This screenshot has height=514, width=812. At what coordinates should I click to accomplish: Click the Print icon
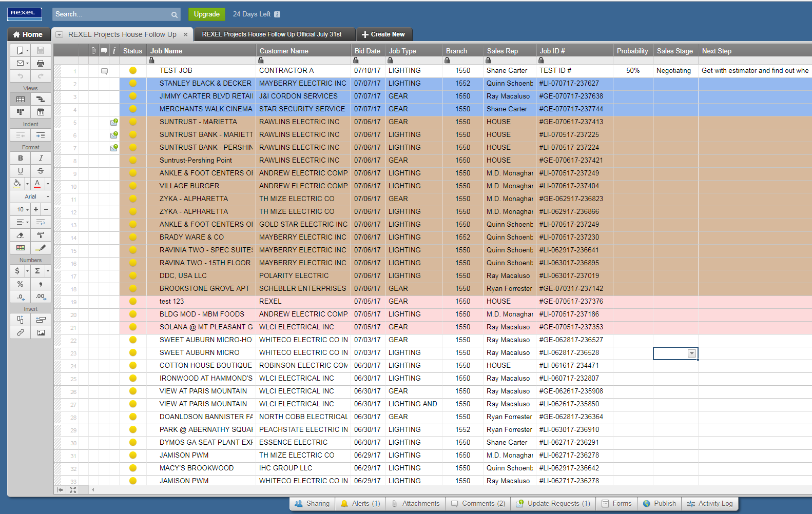tap(41, 63)
